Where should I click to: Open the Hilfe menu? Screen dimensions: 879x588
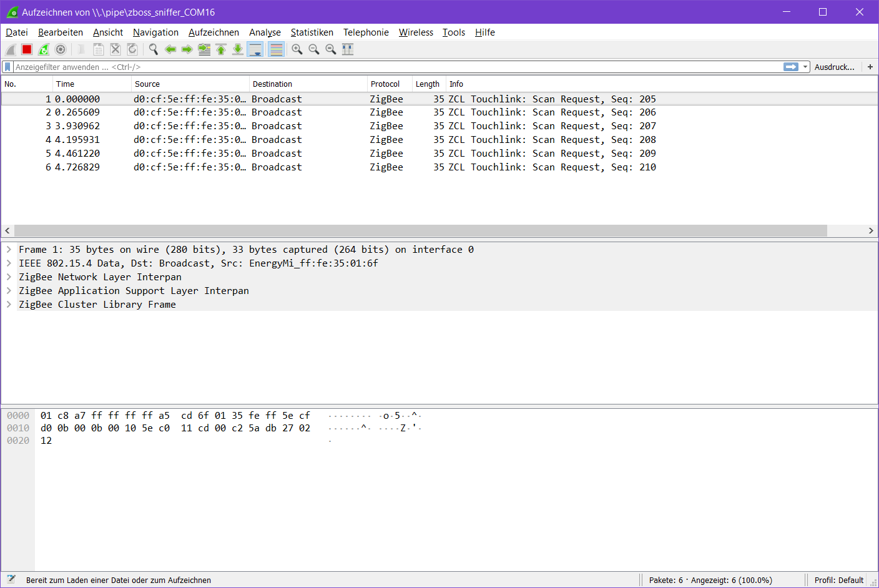pos(485,32)
